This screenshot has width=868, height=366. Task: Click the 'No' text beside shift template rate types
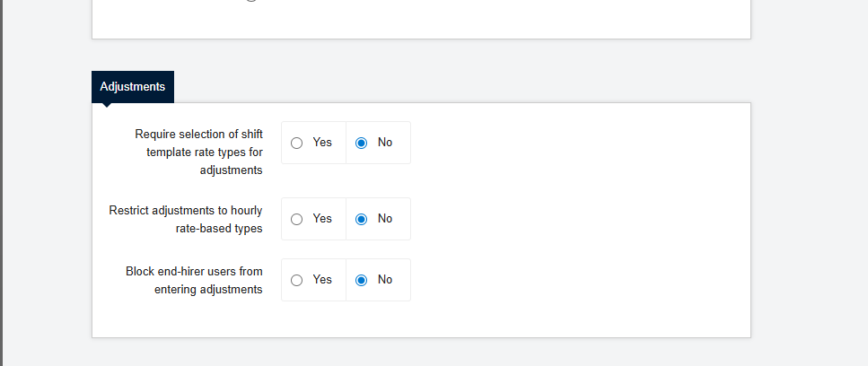tap(385, 143)
